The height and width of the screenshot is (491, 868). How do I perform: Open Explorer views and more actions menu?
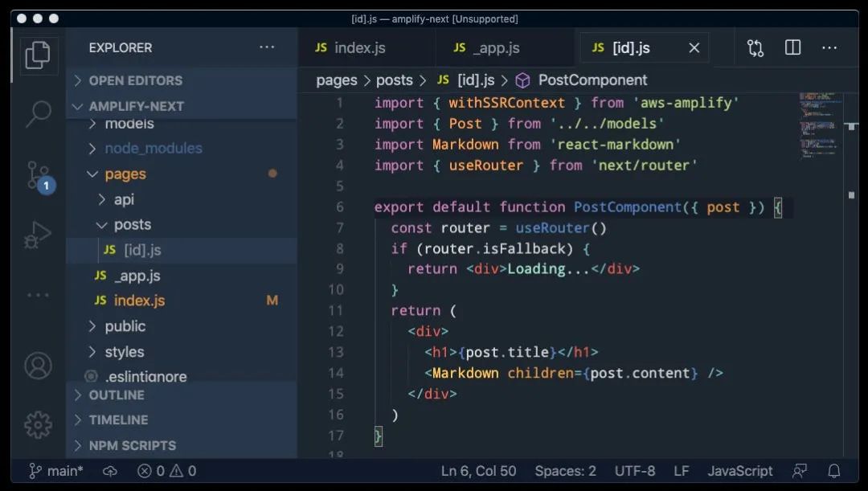click(267, 47)
